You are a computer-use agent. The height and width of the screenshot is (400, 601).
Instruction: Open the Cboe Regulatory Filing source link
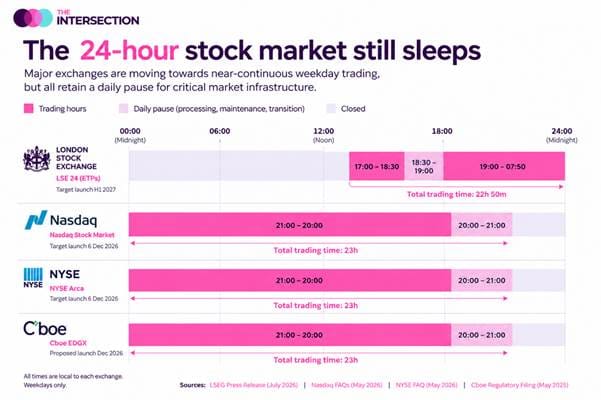[x=519, y=385]
